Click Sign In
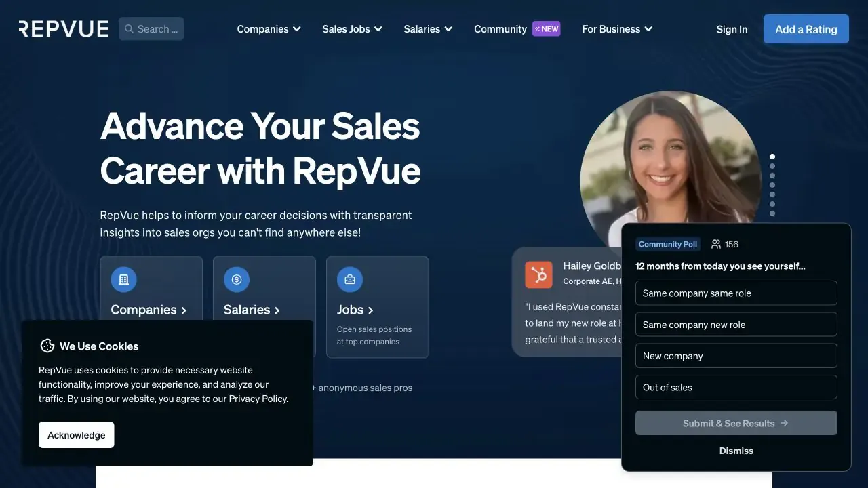This screenshot has height=488, width=868. 732,29
